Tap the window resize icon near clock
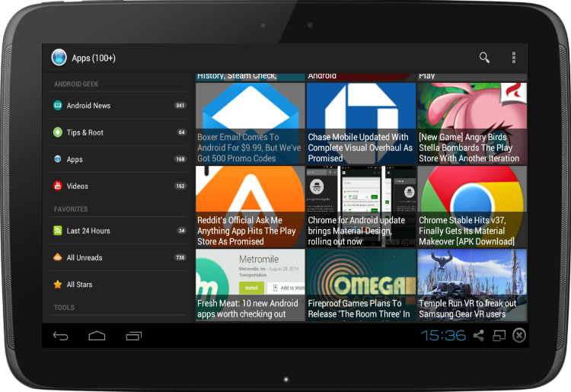The height and width of the screenshot is (392, 571). [499, 336]
